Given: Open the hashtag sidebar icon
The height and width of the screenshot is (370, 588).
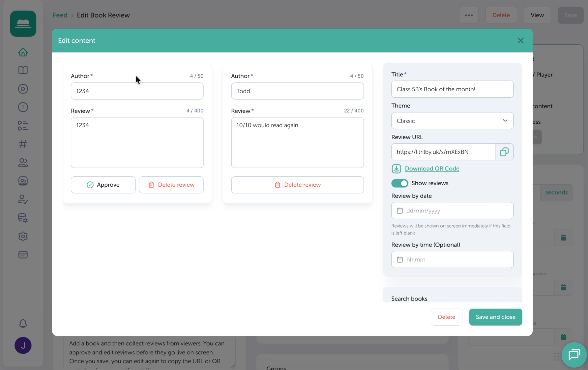Looking at the screenshot, I should pos(23,144).
